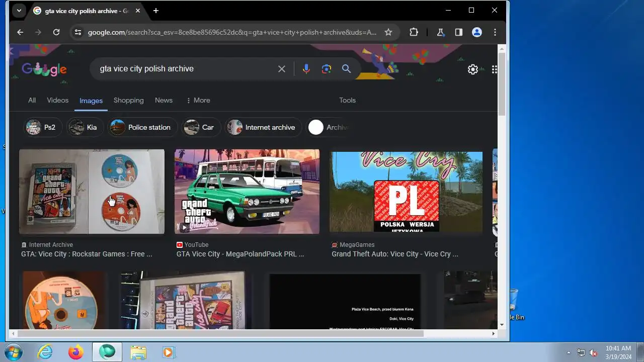Filter images by Car chip

pos(201,127)
